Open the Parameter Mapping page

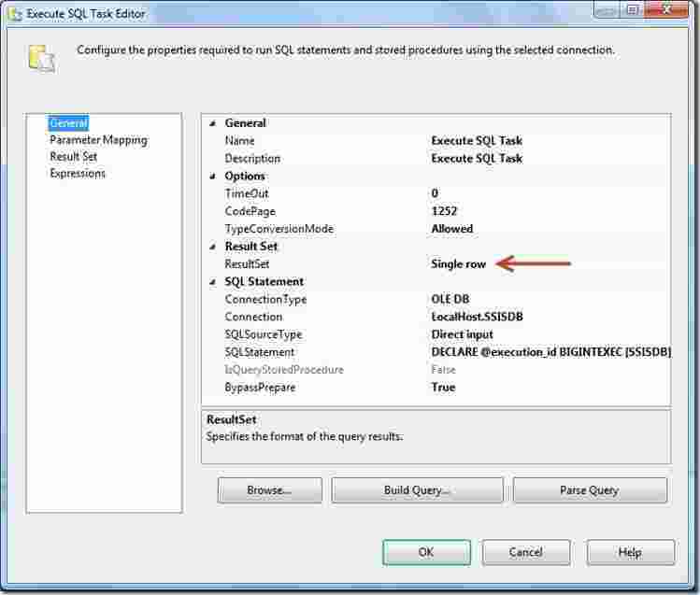pos(98,140)
